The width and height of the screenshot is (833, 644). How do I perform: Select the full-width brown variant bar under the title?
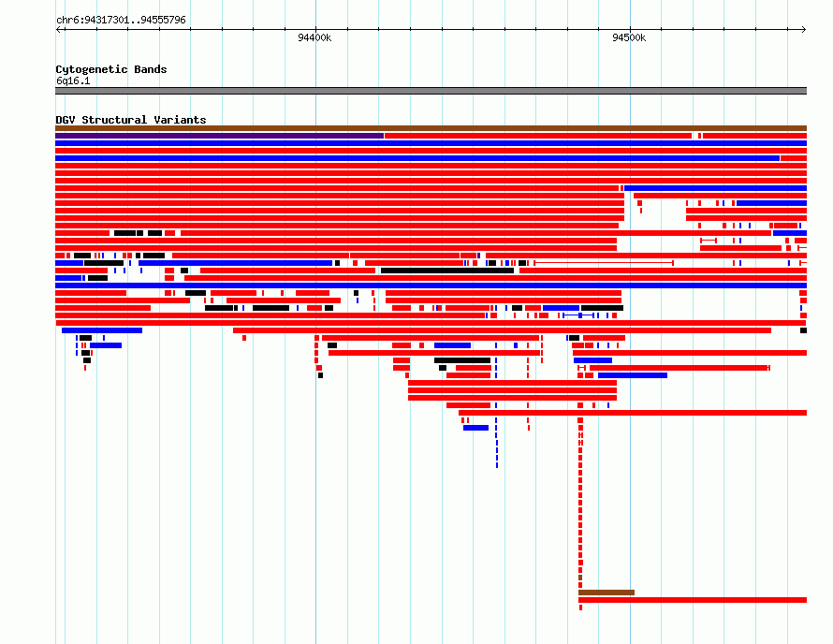coord(431,128)
